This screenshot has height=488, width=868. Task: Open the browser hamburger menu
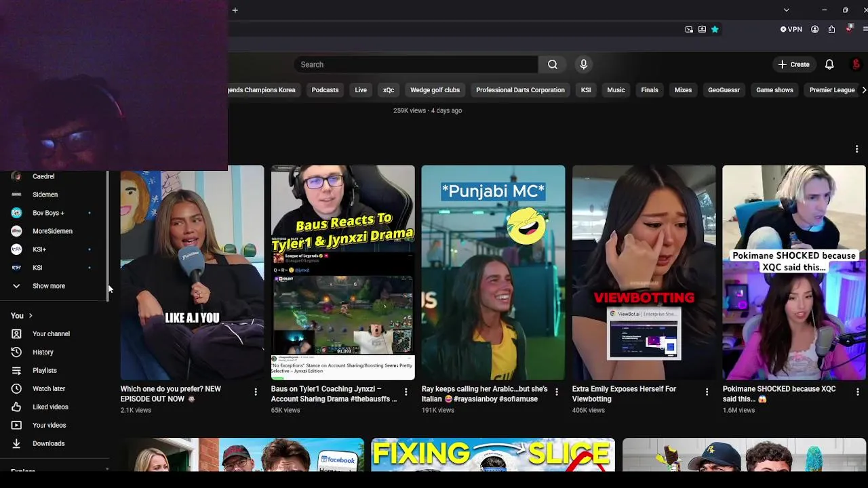pos(866,29)
